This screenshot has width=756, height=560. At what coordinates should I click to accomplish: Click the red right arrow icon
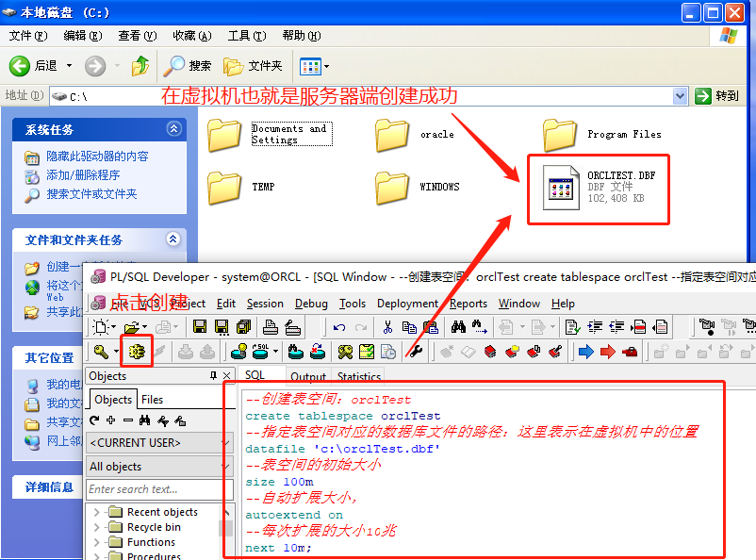coord(607,352)
